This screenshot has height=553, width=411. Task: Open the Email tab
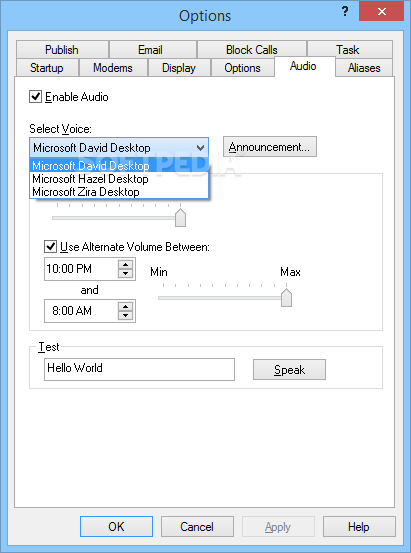[153, 50]
